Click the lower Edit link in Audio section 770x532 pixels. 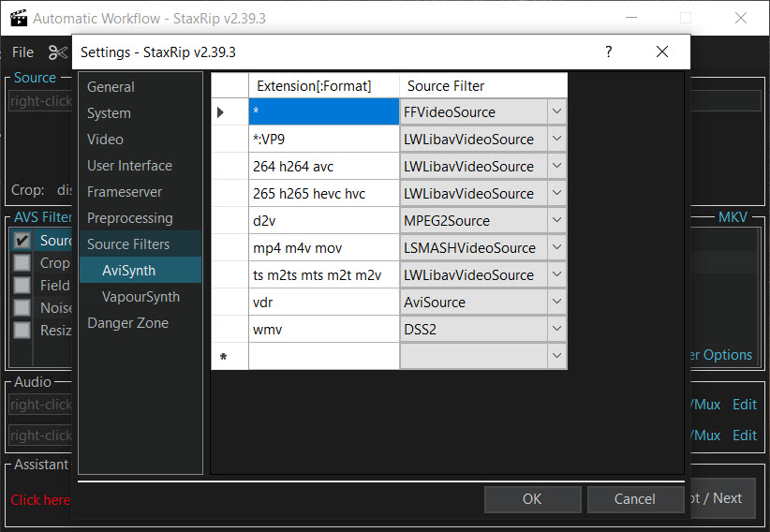click(x=745, y=436)
